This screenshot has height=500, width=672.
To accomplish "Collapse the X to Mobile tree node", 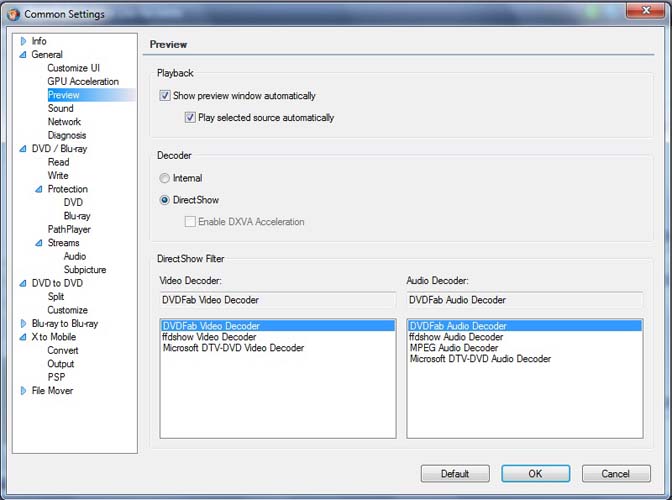I will 23,337.
